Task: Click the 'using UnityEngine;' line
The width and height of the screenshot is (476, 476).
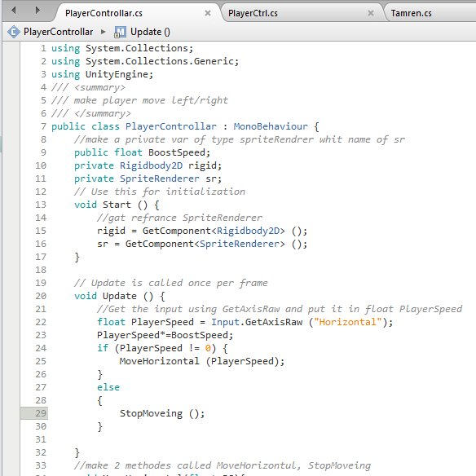Action: [103, 74]
